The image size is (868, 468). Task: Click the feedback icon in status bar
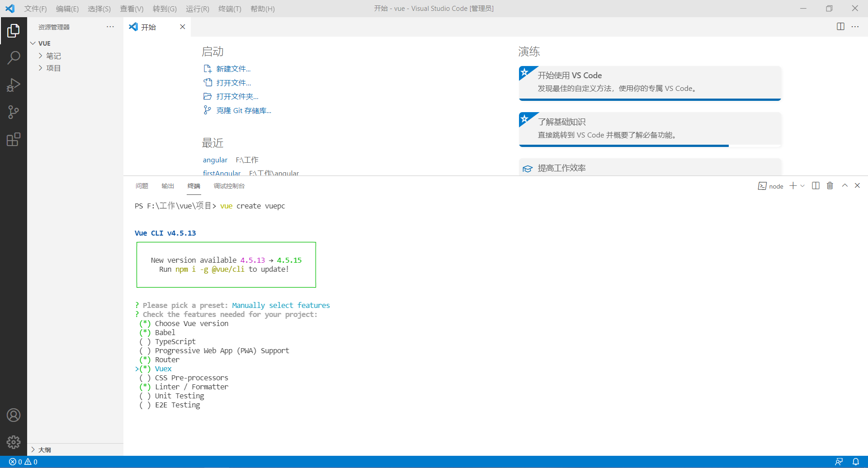(839, 462)
